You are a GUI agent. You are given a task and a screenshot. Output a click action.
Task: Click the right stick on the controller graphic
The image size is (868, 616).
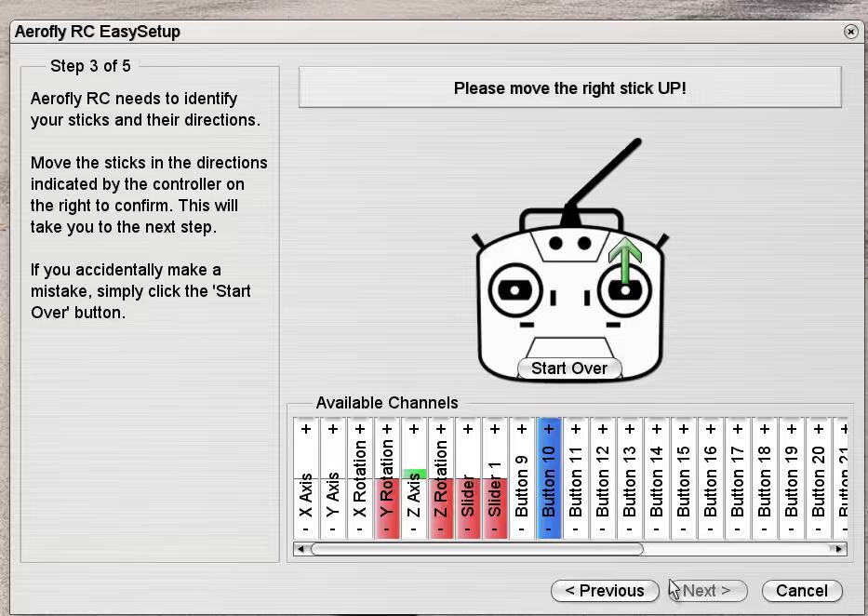coord(625,292)
